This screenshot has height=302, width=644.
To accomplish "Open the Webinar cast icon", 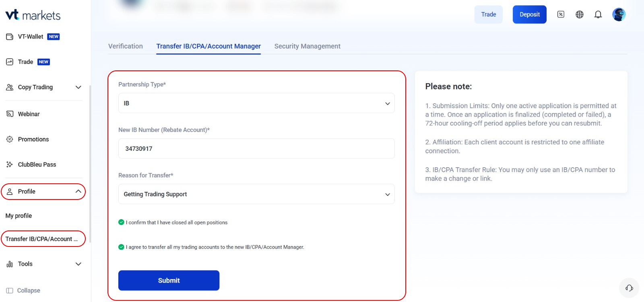I will pos(10,114).
